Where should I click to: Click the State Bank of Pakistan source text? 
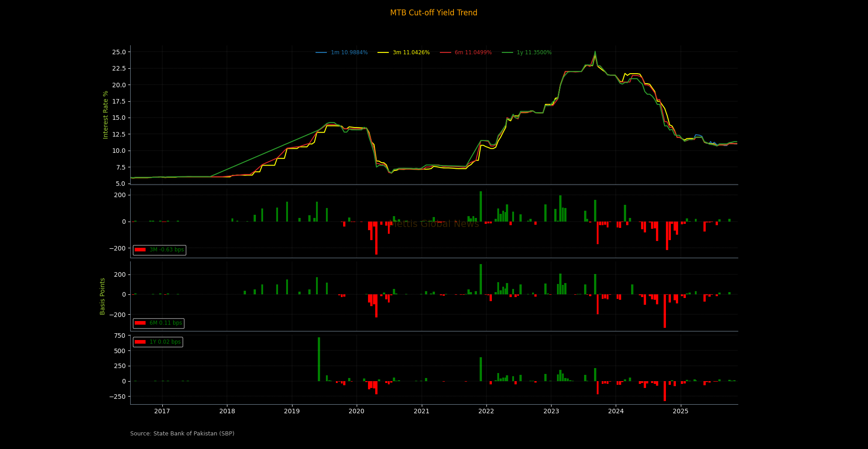pos(182,434)
